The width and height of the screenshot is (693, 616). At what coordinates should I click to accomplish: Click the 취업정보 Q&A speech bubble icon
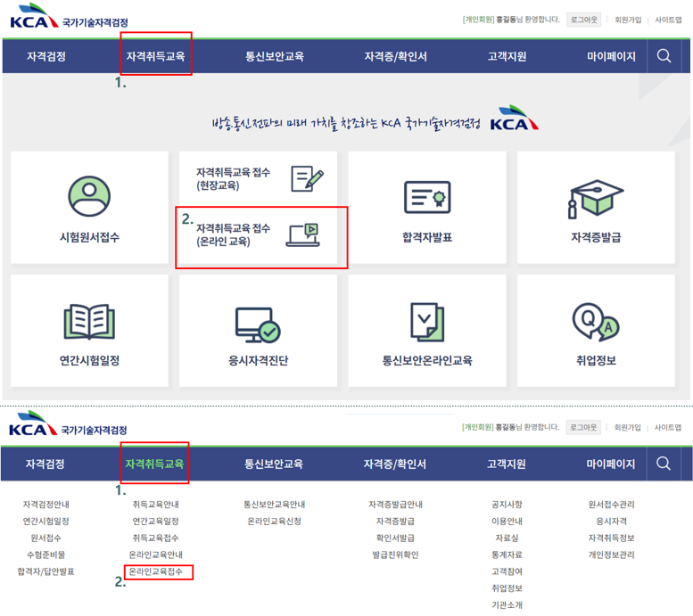pyautogui.click(x=596, y=322)
